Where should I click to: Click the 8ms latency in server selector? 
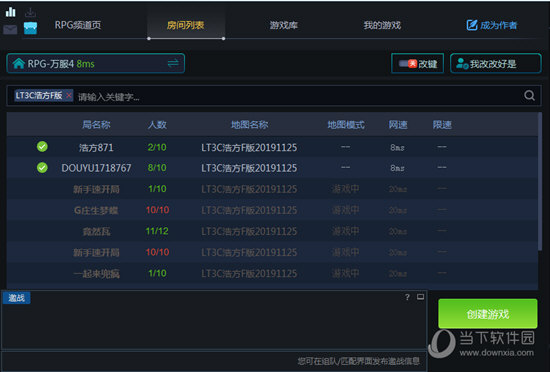pos(86,64)
